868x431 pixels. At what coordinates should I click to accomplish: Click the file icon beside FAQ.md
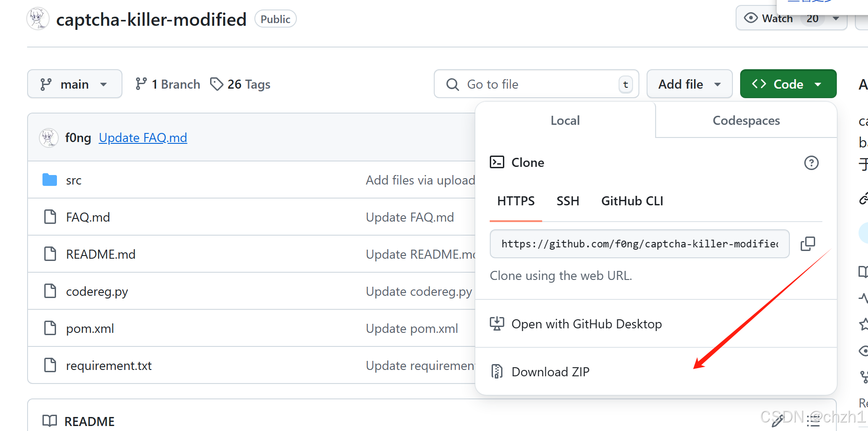[50, 217]
